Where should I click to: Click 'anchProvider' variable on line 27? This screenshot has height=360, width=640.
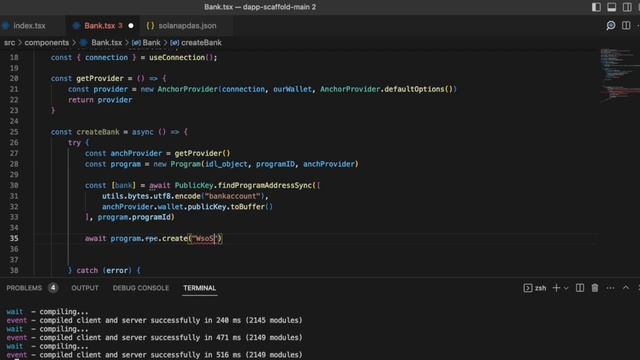pyautogui.click(x=136, y=153)
